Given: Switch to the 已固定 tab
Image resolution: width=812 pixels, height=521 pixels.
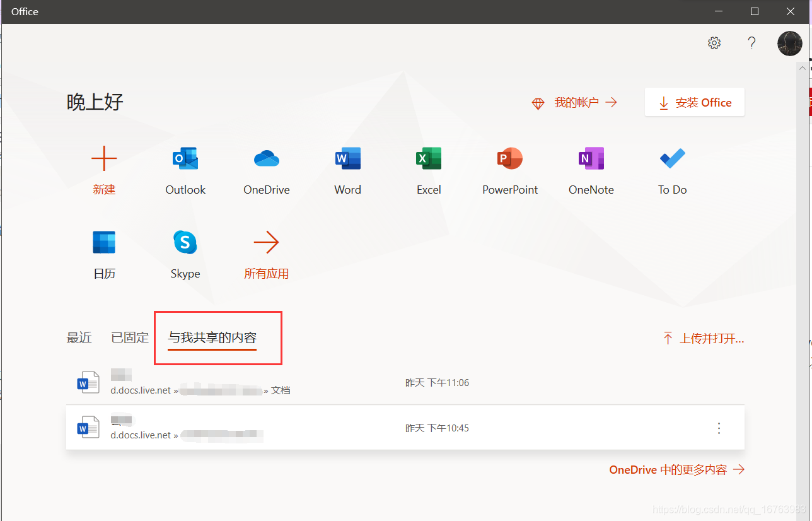Looking at the screenshot, I should [x=130, y=337].
